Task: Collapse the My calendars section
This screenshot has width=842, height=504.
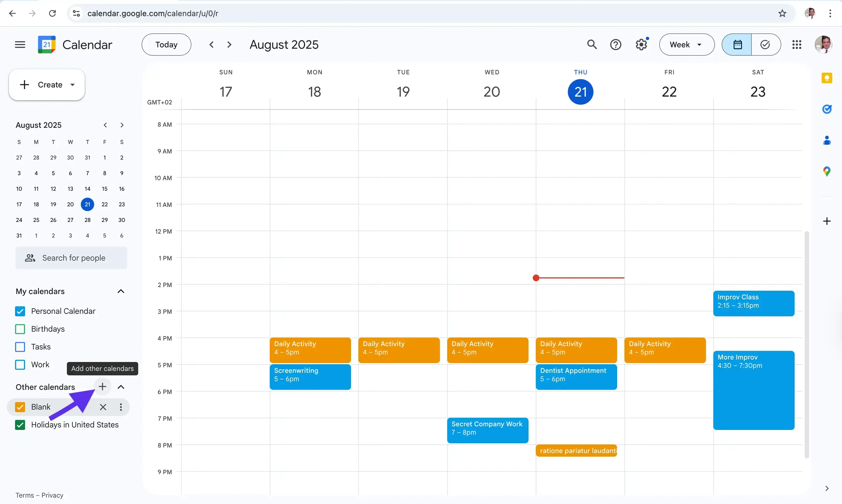Action: click(x=121, y=291)
